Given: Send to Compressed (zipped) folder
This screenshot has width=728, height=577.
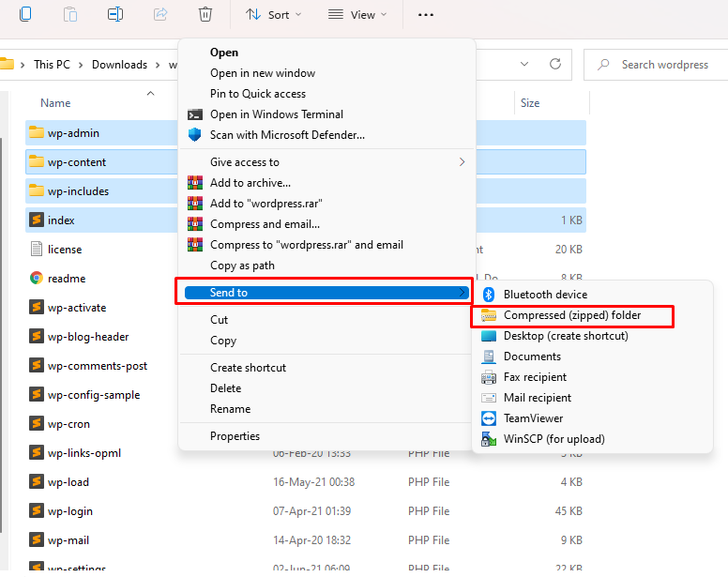Looking at the screenshot, I should click(x=592, y=315).
